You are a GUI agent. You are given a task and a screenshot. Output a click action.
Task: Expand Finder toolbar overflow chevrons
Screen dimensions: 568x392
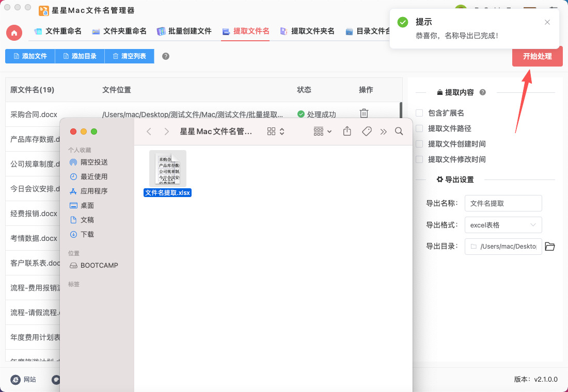pos(383,132)
